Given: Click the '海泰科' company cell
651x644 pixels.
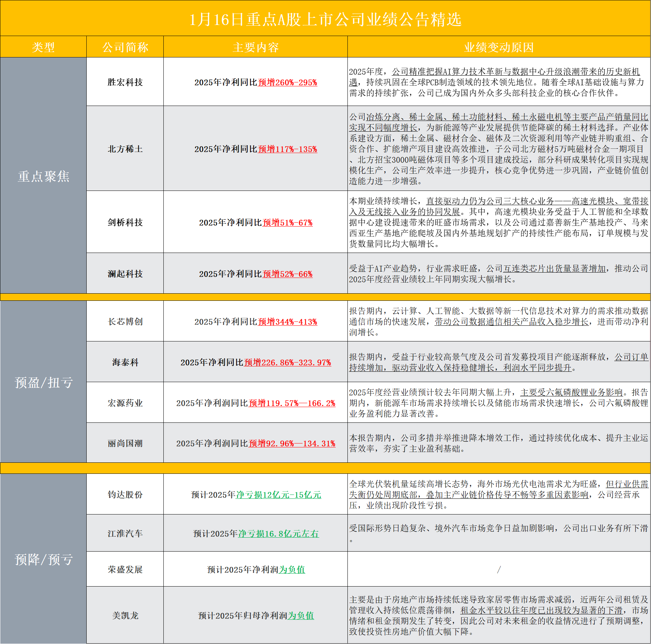Looking at the screenshot, I should click(x=125, y=362).
